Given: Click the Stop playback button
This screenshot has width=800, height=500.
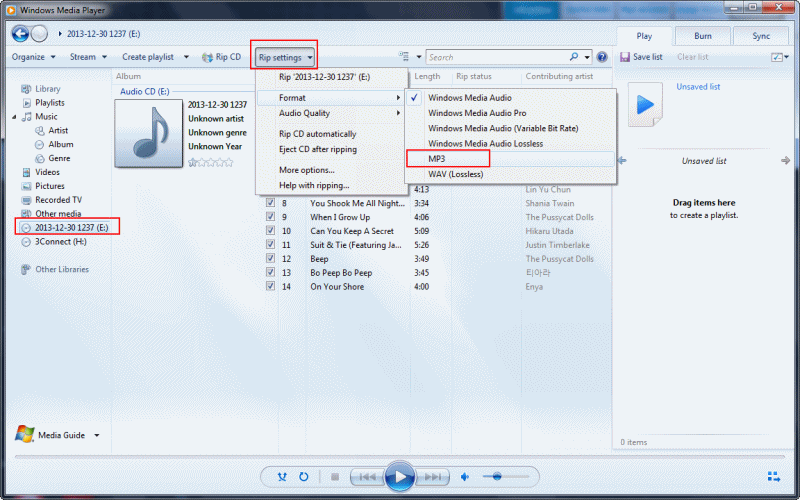Looking at the screenshot, I should (x=335, y=477).
